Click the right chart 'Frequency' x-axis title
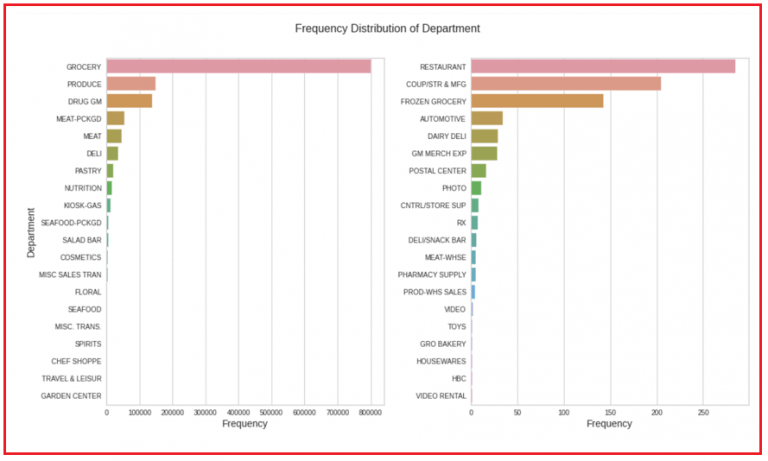 609,424
